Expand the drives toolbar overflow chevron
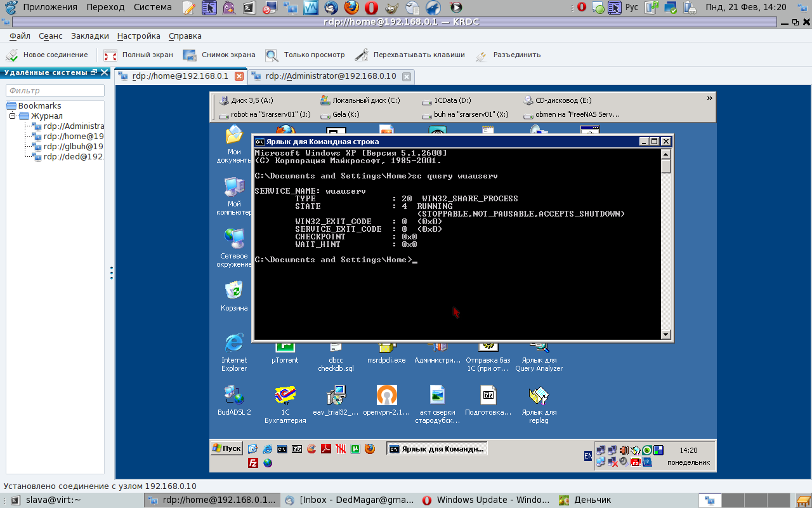 coord(709,98)
